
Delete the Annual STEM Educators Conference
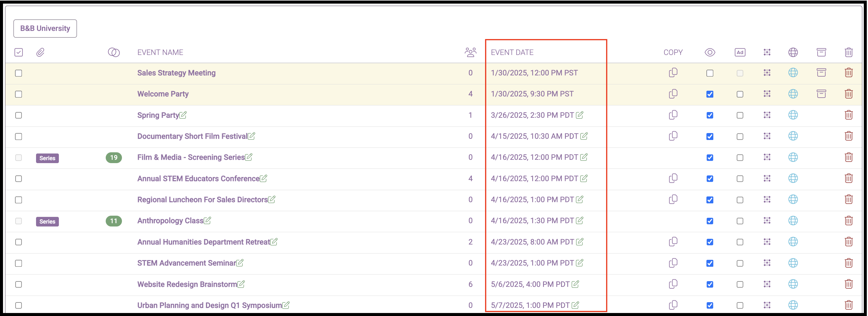(849, 178)
